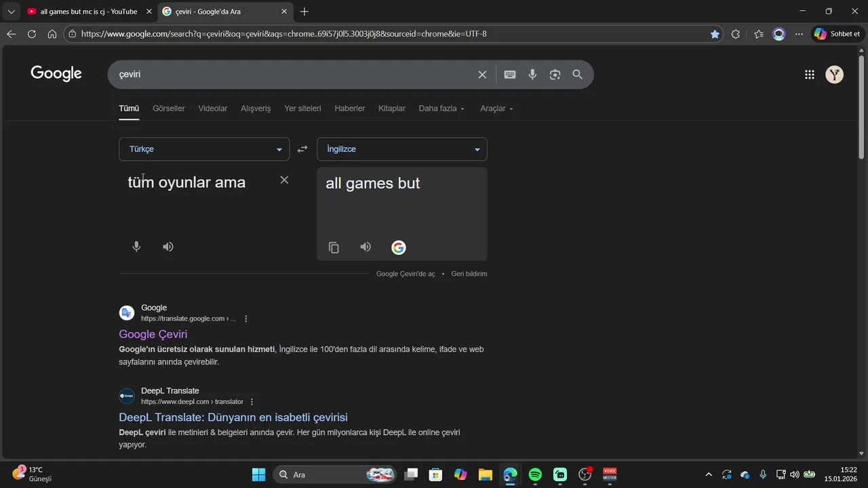Dictate the source text with the translator microphone
This screenshot has width=868, height=488.
pyautogui.click(x=136, y=247)
